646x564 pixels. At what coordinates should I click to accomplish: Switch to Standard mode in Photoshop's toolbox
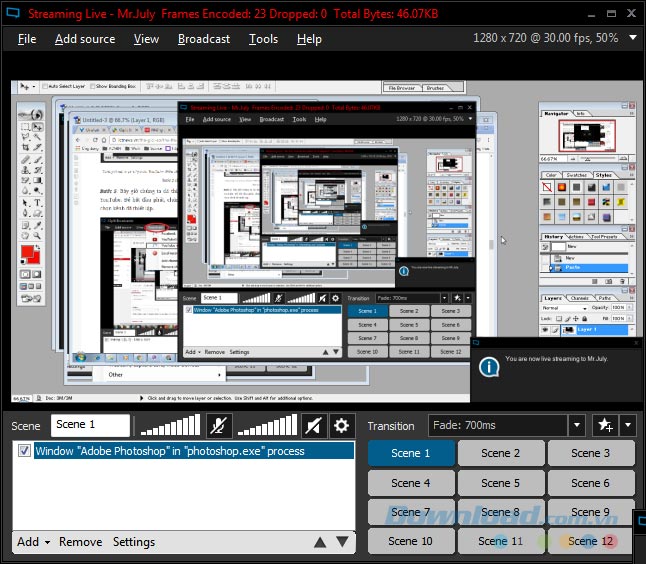(x=25, y=274)
